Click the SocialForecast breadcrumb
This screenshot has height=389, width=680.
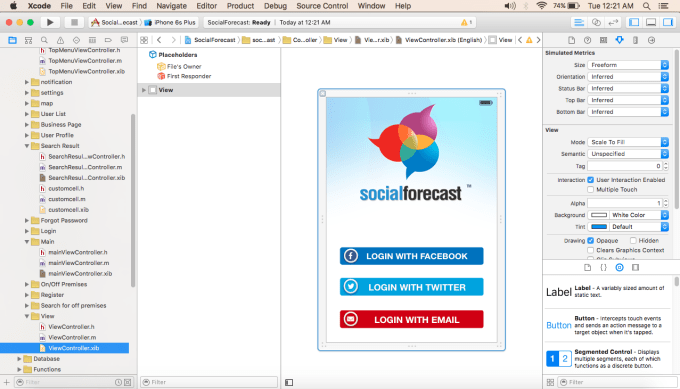[210, 40]
